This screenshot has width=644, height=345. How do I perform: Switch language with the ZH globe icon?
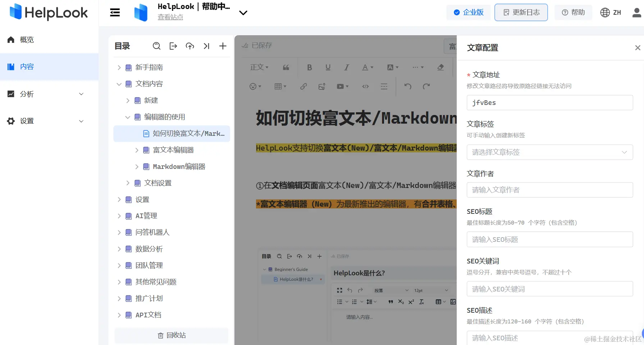pyautogui.click(x=611, y=13)
